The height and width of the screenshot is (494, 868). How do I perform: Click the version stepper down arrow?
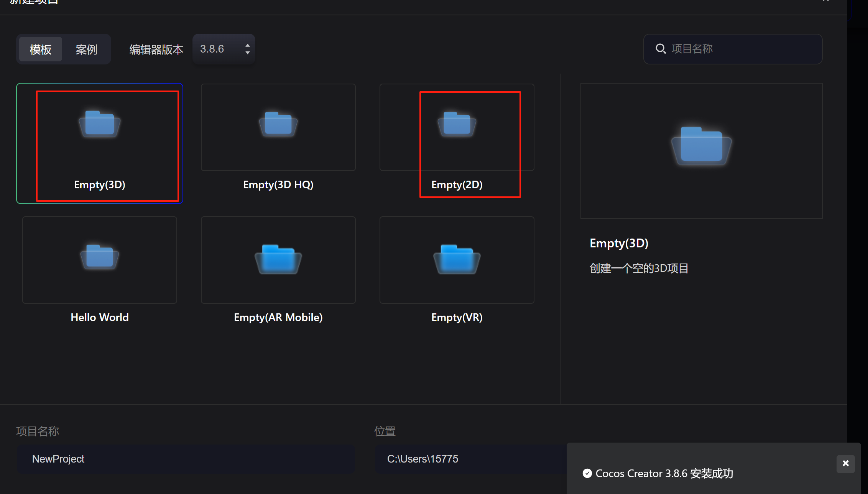tap(248, 53)
